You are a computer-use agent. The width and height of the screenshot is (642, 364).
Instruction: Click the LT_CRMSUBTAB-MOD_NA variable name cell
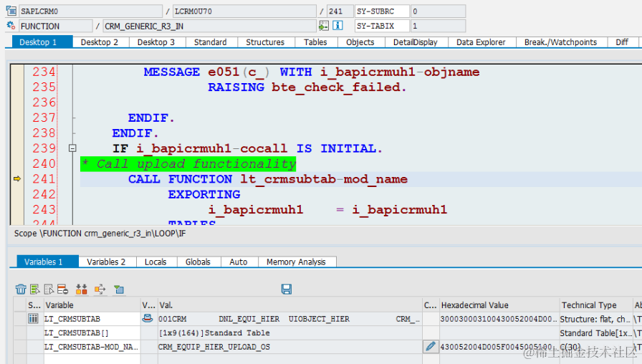point(92,347)
